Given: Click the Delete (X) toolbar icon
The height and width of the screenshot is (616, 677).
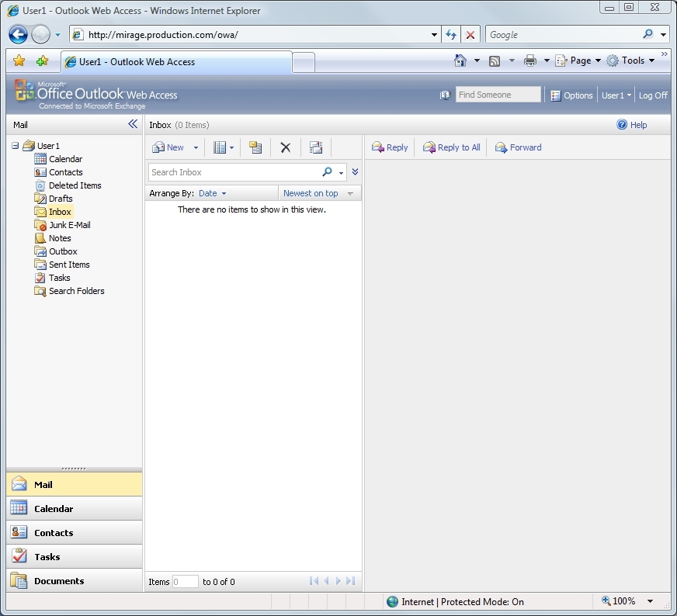Looking at the screenshot, I should coord(285,147).
